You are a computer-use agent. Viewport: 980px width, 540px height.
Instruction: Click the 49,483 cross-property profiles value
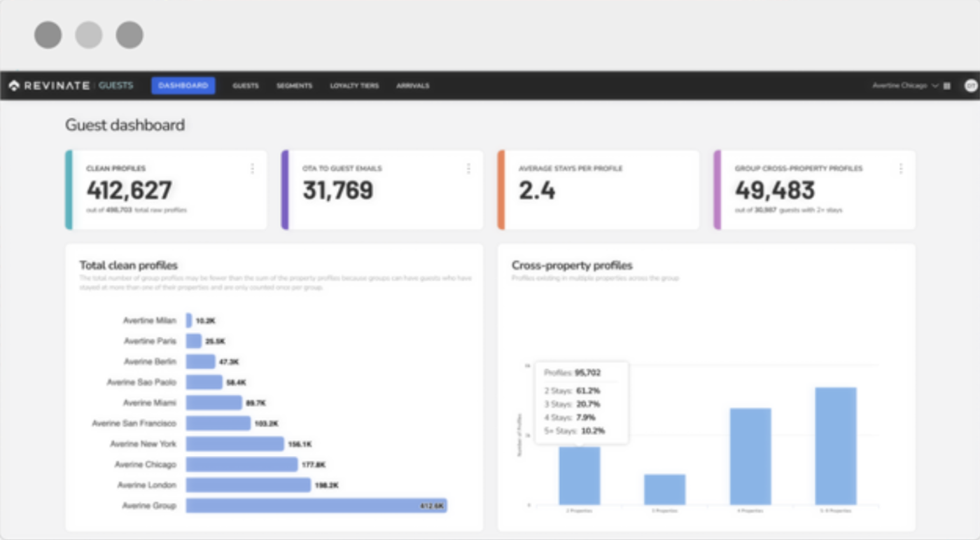point(775,190)
